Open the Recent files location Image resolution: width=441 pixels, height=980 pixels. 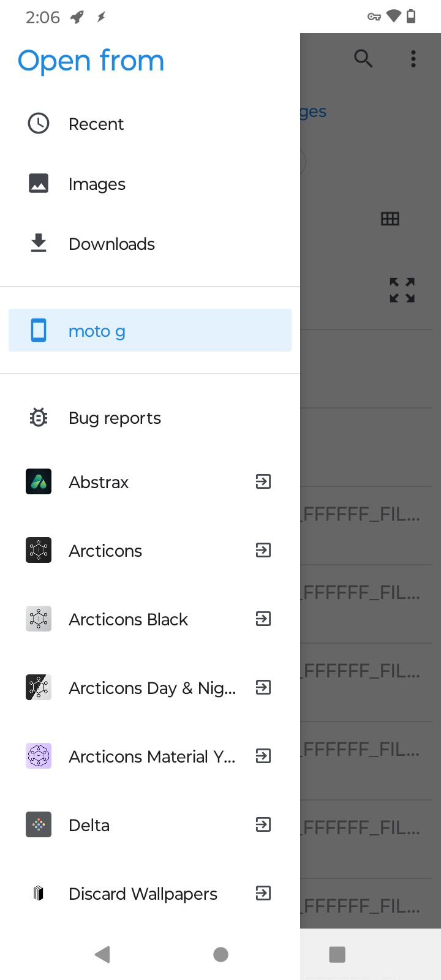coord(96,124)
